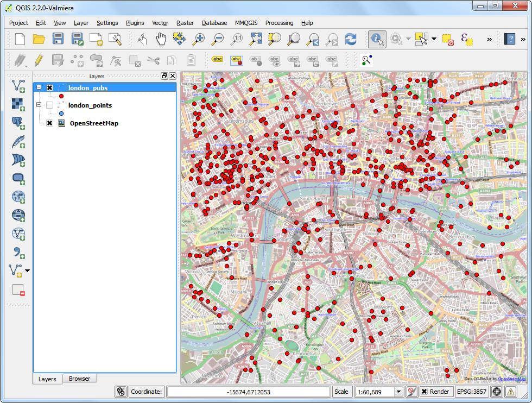Expand first toolbar overflow chevron
Screen dimensions: 532x403
click(489, 40)
